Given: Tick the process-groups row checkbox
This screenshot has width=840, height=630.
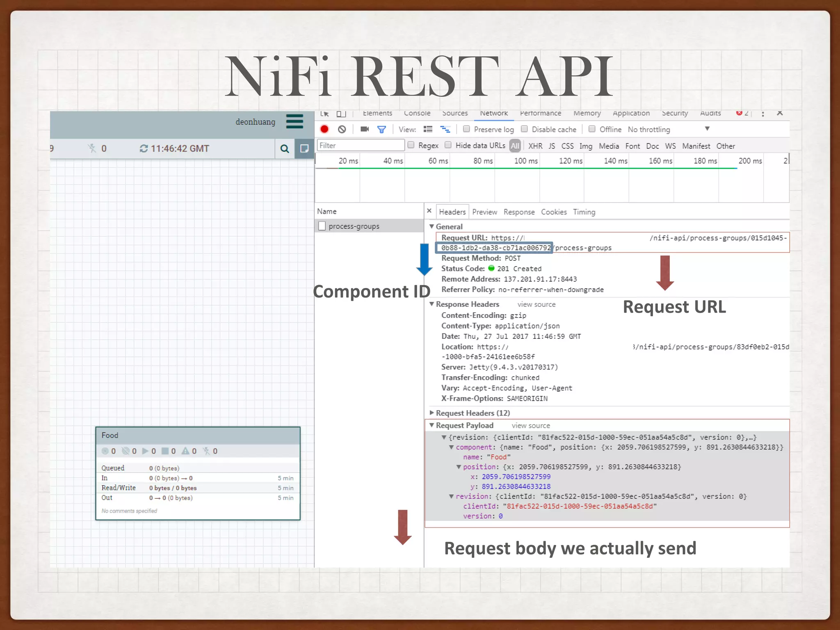Looking at the screenshot, I should tap(322, 226).
